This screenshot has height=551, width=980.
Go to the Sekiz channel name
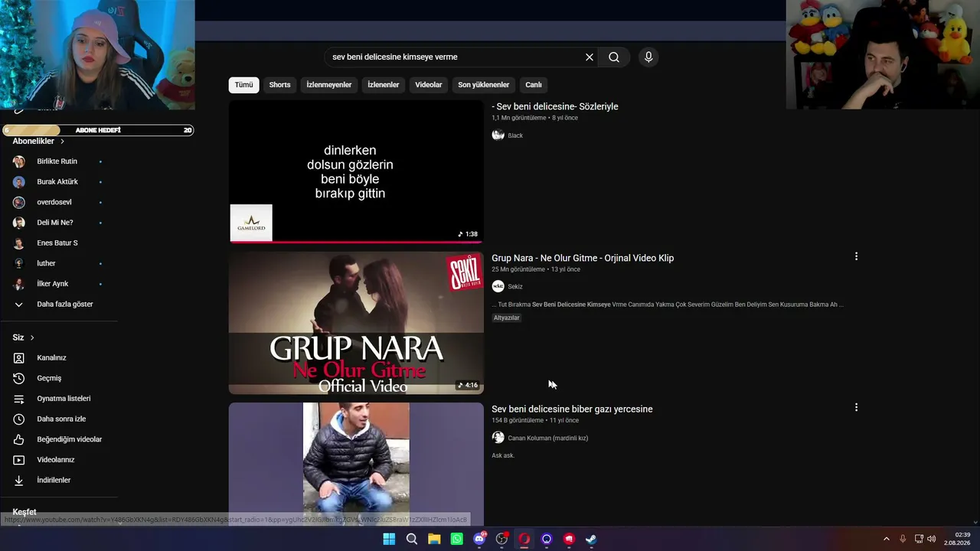click(x=515, y=286)
